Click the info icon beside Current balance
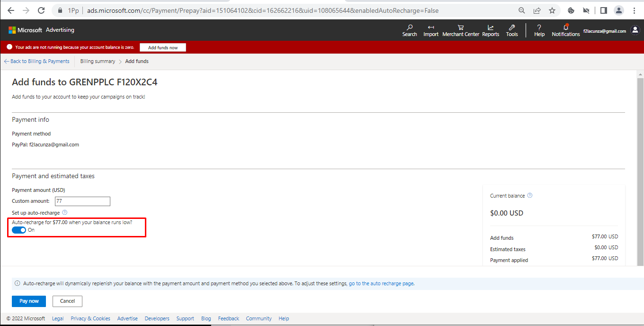The image size is (644, 326). click(530, 195)
